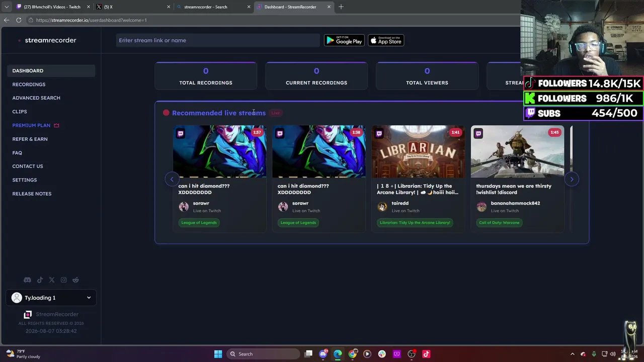Click bananahammock842's channel avatar
This screenshot has width=644, height=362.
tap(481, 207)
